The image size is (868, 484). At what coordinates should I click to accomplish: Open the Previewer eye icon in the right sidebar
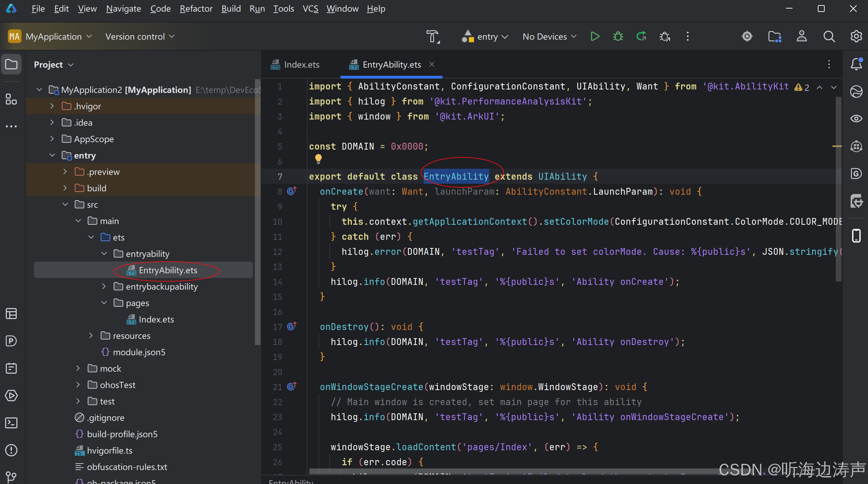click(x=856, y=119)
